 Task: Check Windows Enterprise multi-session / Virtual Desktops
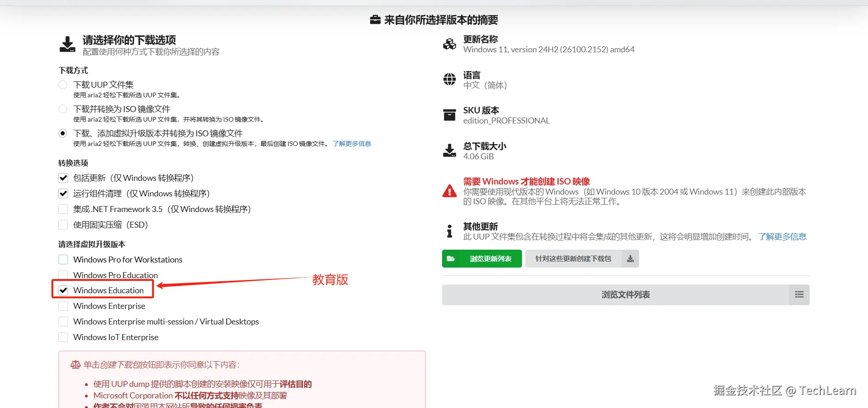[x=63, y=322]
